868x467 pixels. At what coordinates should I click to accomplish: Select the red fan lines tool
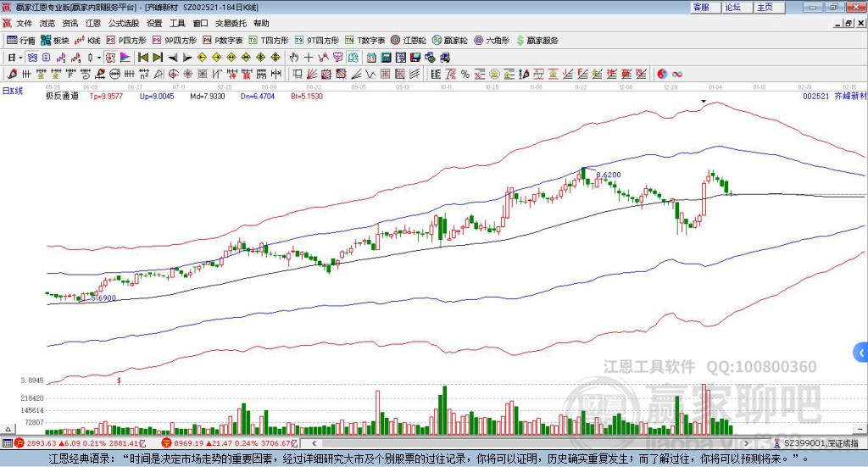click(312, 74)
